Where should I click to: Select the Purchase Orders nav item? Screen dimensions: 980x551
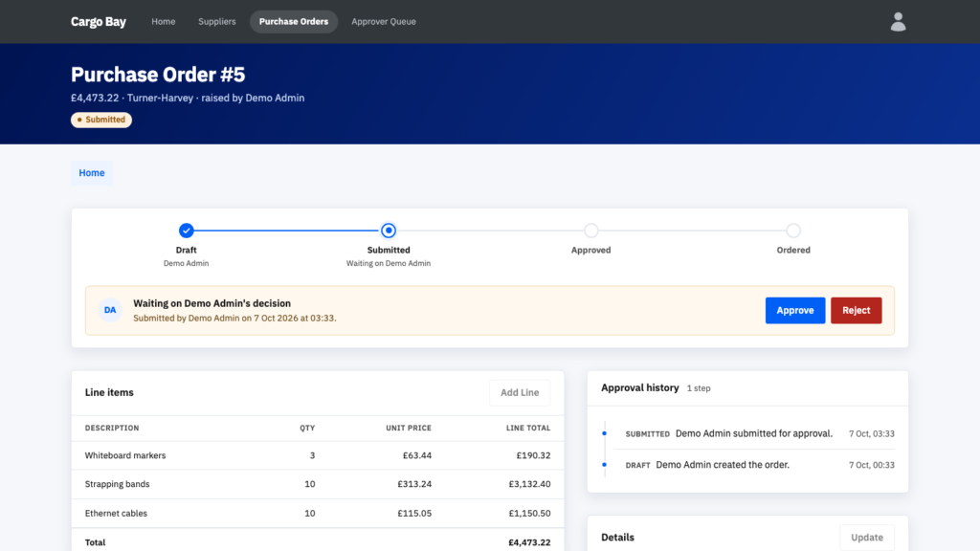point(294,22)
